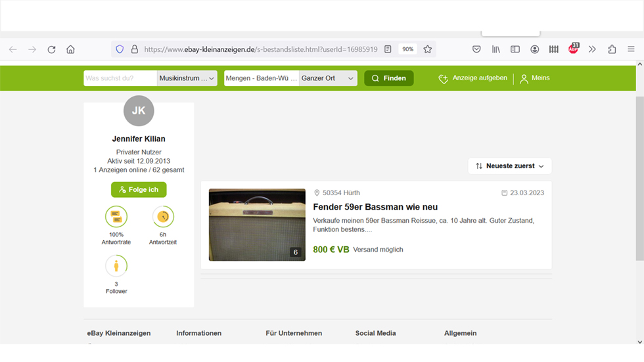Click the Für Unternehmen footer heading
Image resolution: width=644 pixels, height=362 pixels.
pos(294,333)
